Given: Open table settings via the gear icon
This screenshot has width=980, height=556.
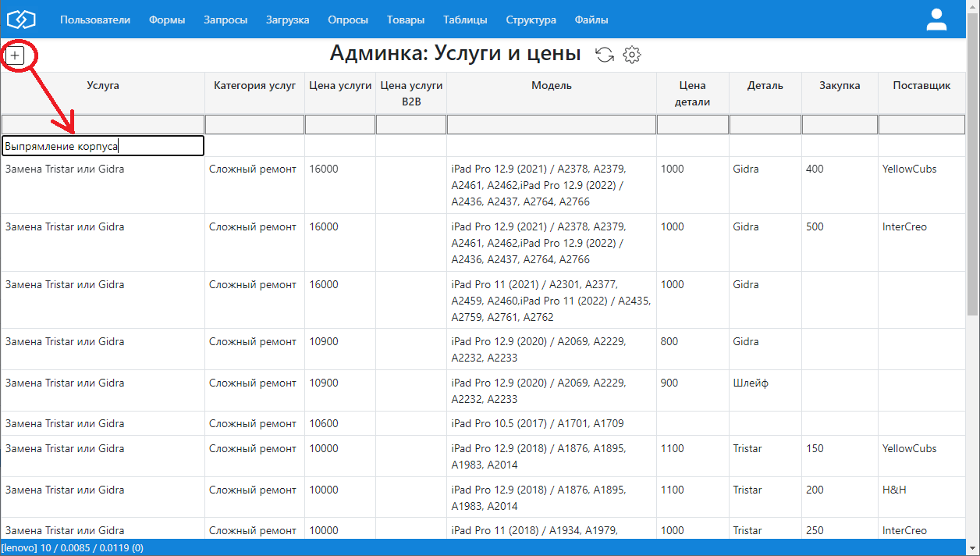Looking at the screenshot, I should tap(632, 55).
